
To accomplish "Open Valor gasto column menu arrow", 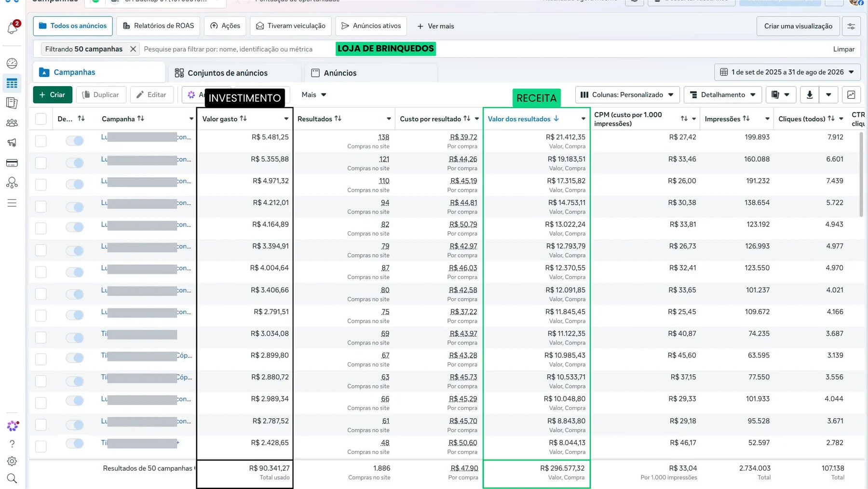I will coord(286,119).
